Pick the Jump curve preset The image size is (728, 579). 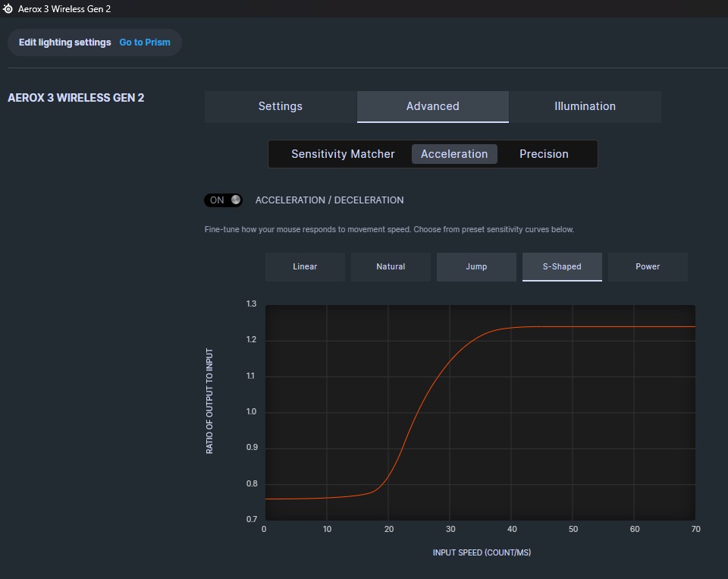point(476,266)
